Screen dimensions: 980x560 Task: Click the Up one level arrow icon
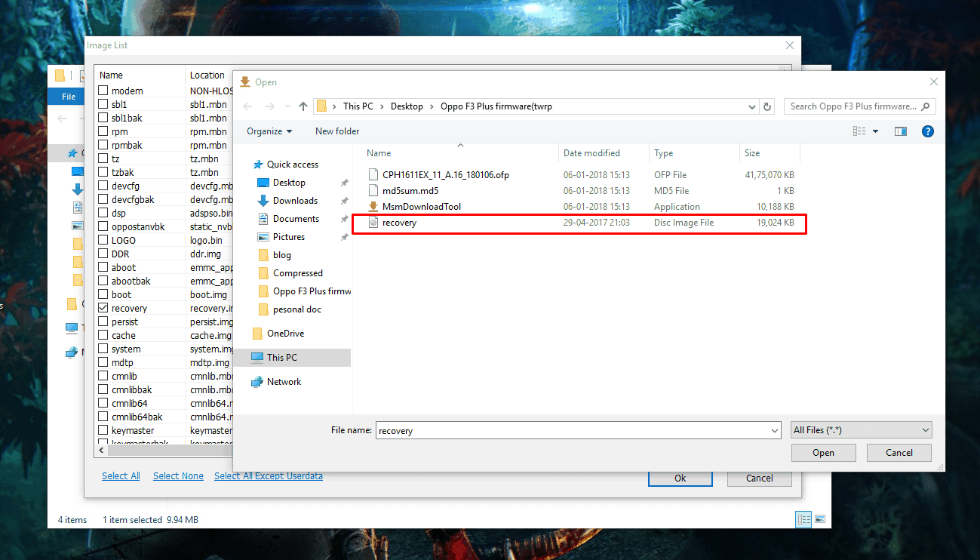tap(303, 106)
